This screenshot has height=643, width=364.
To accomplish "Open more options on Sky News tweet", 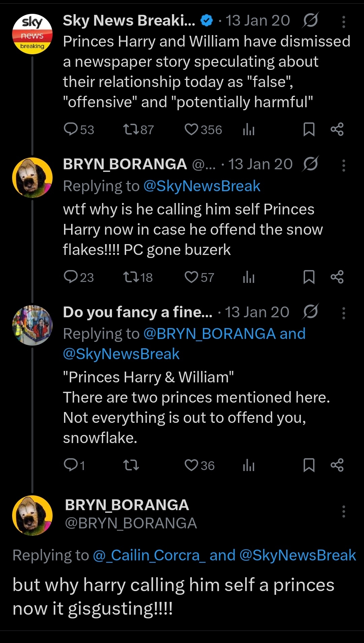I will point(343,22).
